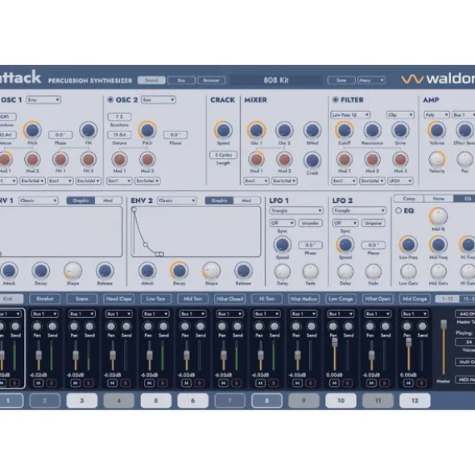Image resolution: width=475 pixels, height=476 pixels.
Task: Toggle LFO 2 Unipolar button
Action: point(374,223)
